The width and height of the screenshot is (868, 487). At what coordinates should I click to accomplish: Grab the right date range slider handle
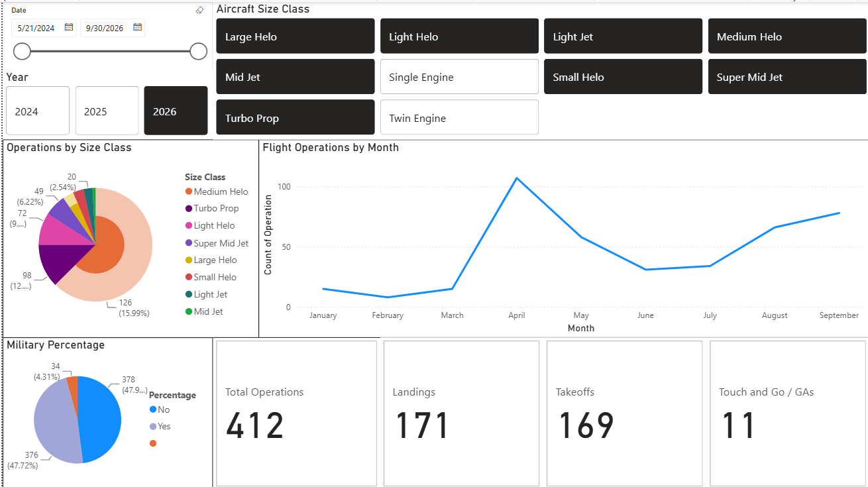click(x=198, y=51)
